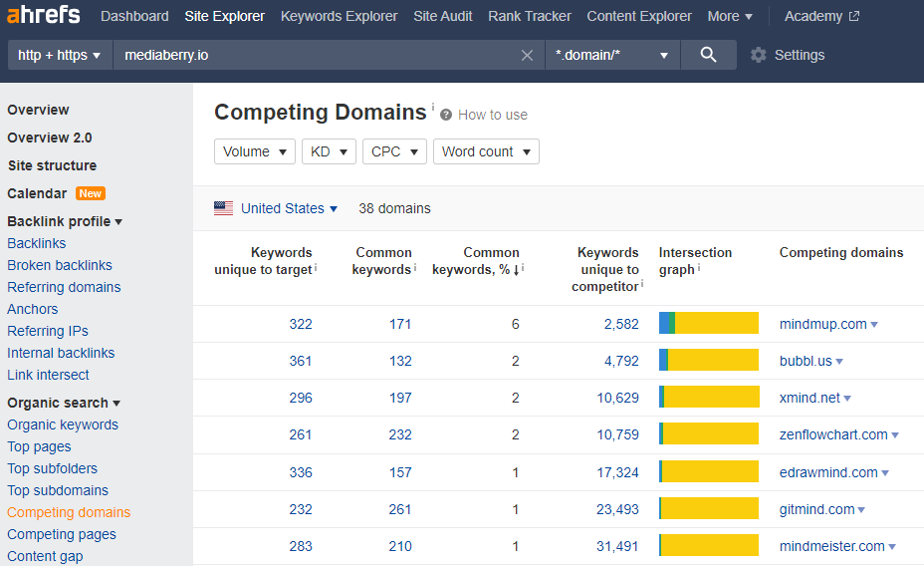Expand the edrawmind.com domain menu
The width and height of the screenshot is (924, 566).
click(885, 473)
